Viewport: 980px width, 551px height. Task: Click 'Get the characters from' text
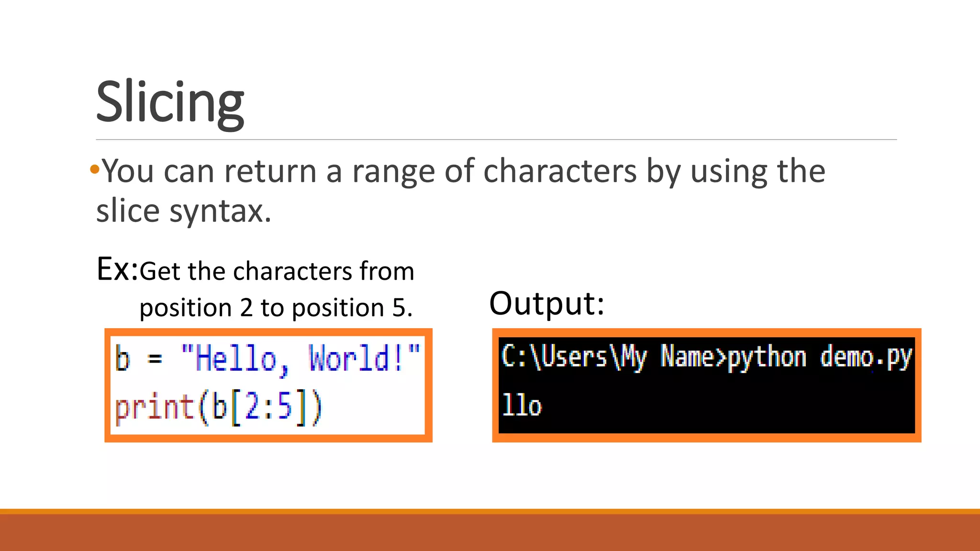[277, 271]
